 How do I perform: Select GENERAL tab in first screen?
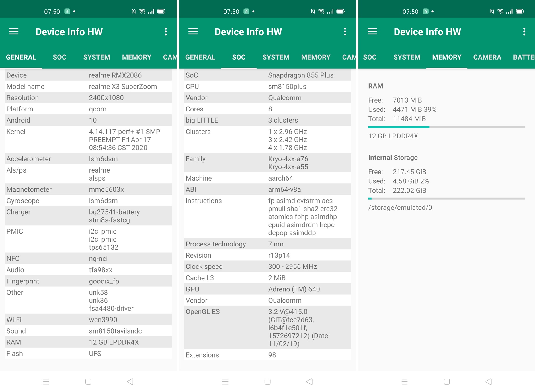coord(21,57)
